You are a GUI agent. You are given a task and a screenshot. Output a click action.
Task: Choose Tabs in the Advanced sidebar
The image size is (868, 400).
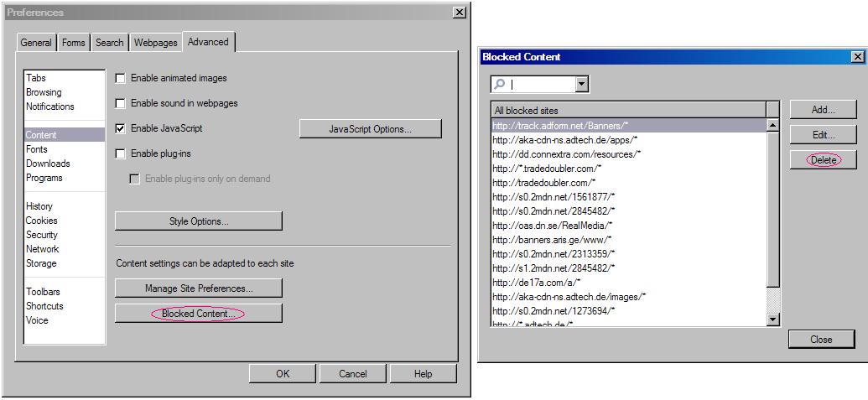36,78
